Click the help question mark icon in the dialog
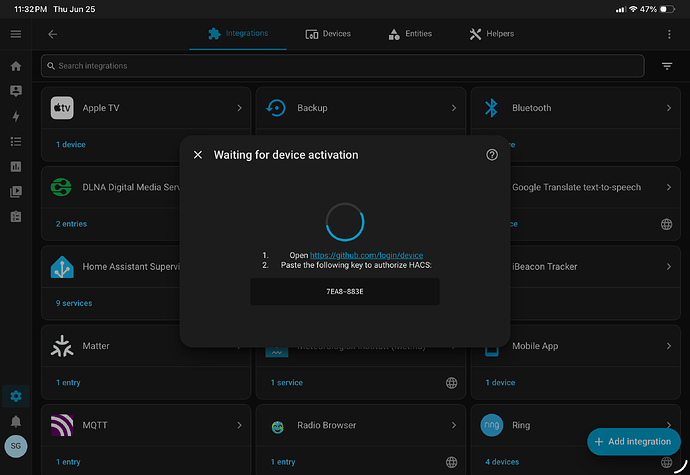The height and width of the screenshot is (475, 690). (492, 155)
